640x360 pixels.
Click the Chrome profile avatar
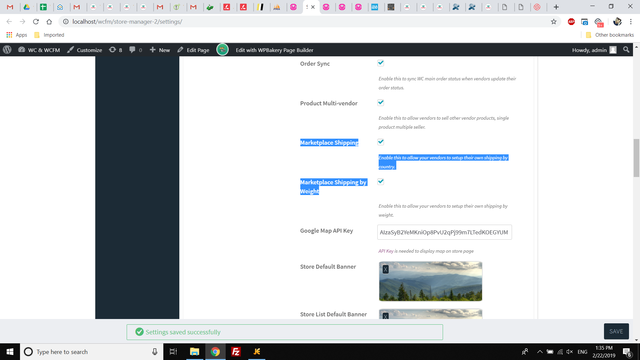click(x=617, y=22)
